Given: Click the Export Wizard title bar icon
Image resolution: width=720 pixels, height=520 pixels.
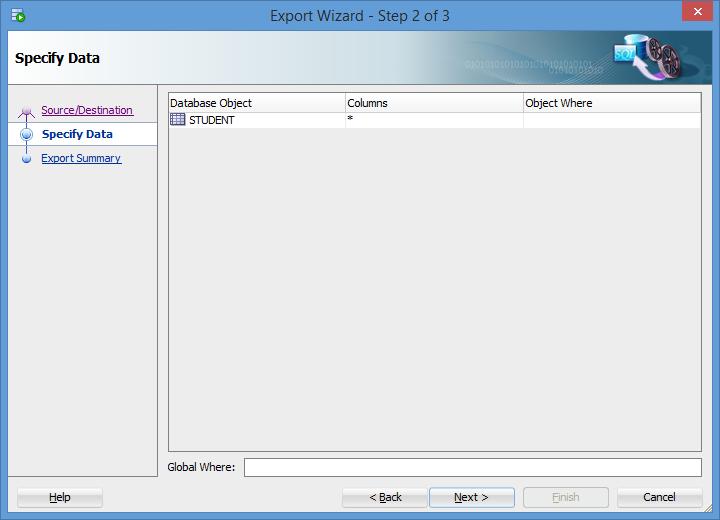Looking at the screenshot, I should (18, 15).
